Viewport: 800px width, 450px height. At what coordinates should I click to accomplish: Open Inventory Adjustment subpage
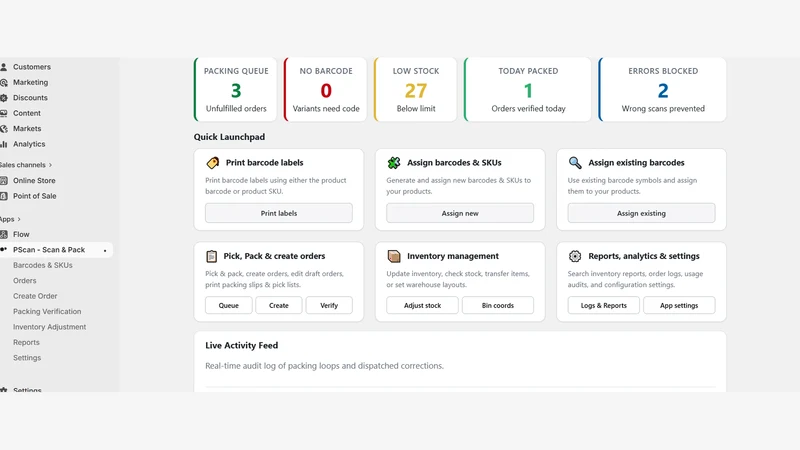[49, 327]
